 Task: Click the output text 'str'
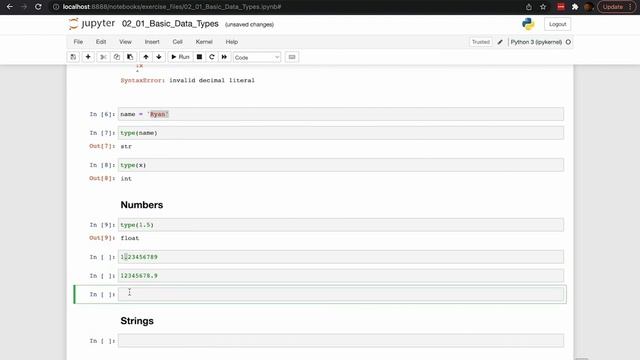(126, 146)
